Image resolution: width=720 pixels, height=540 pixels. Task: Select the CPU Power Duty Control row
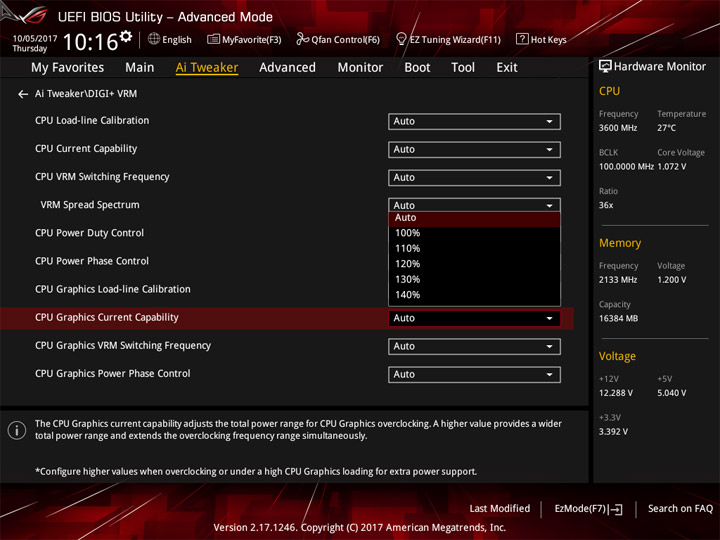tap(90, 233)
